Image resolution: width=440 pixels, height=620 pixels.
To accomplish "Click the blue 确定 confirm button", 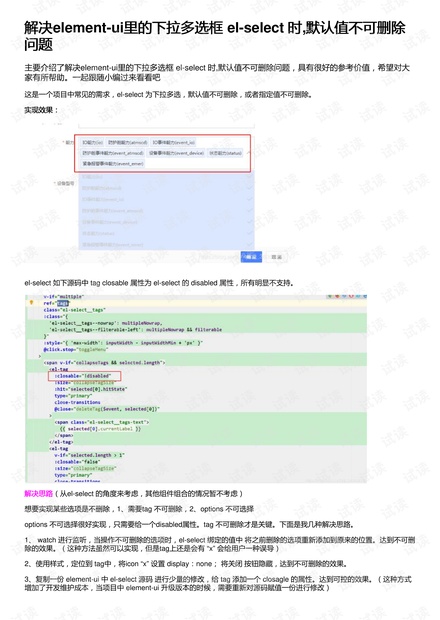I will tap(251, 257).
